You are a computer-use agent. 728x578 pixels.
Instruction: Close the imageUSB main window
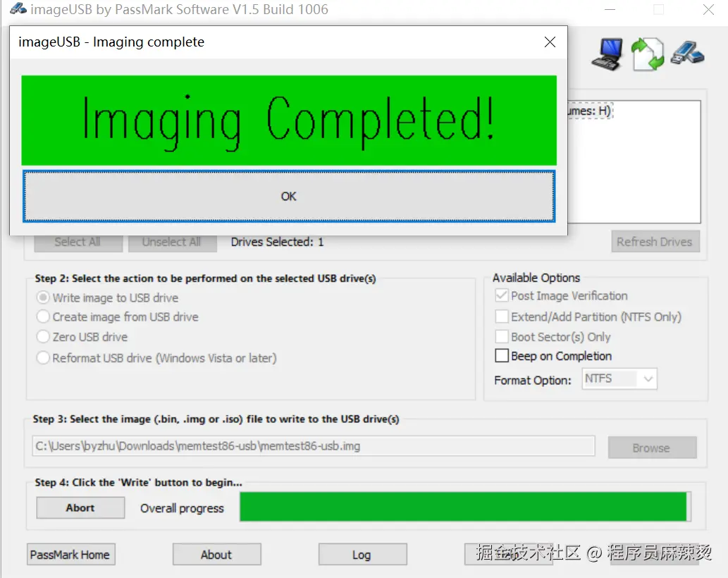(708, 9)
